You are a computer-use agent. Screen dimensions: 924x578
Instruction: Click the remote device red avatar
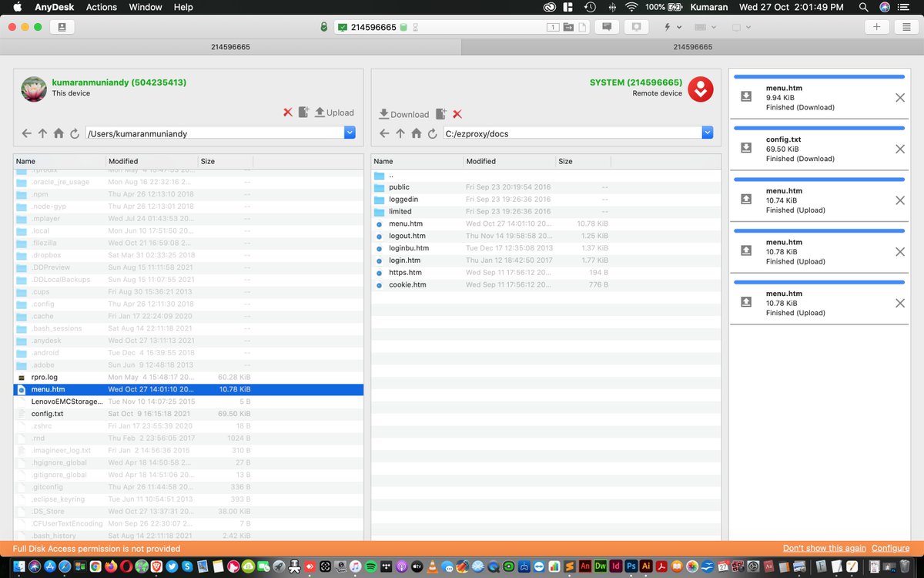[701, 89]
